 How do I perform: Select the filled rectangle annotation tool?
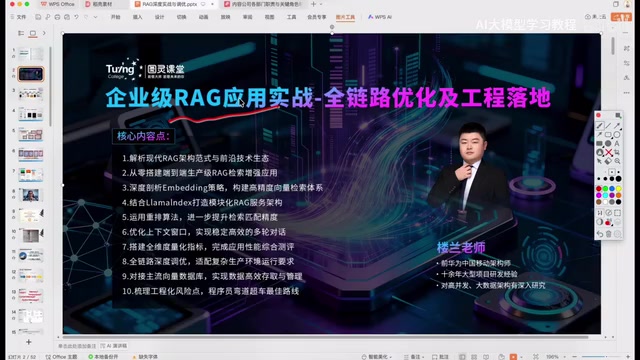(x=599, y=143)
